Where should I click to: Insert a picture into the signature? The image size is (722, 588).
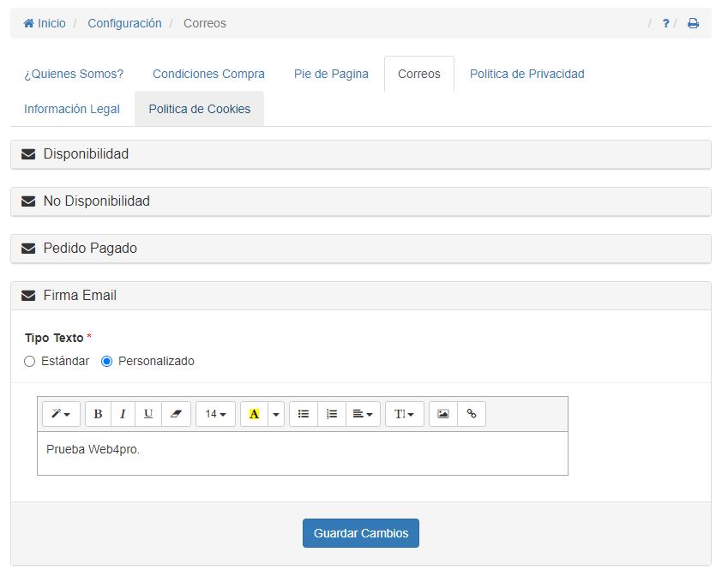443,414
